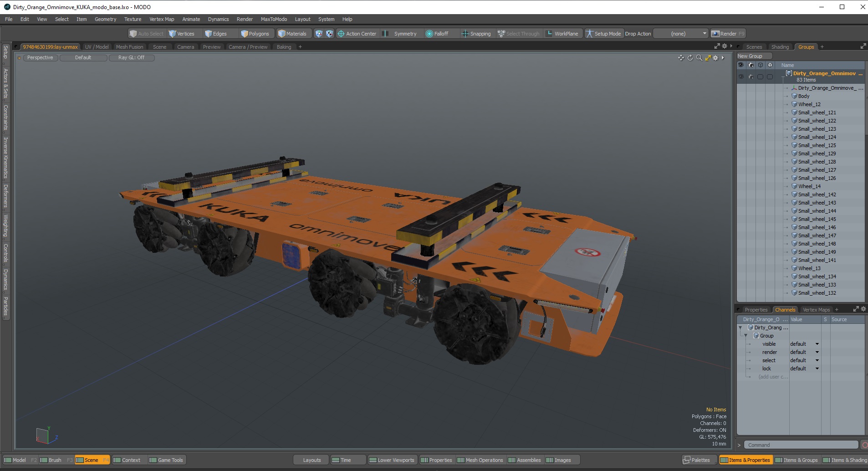Toggle second checkbox in Dirty_Orange_Omnimov group row
This screenshot has height=471, width=868.
pyautogui.click(x=770, y=77)
